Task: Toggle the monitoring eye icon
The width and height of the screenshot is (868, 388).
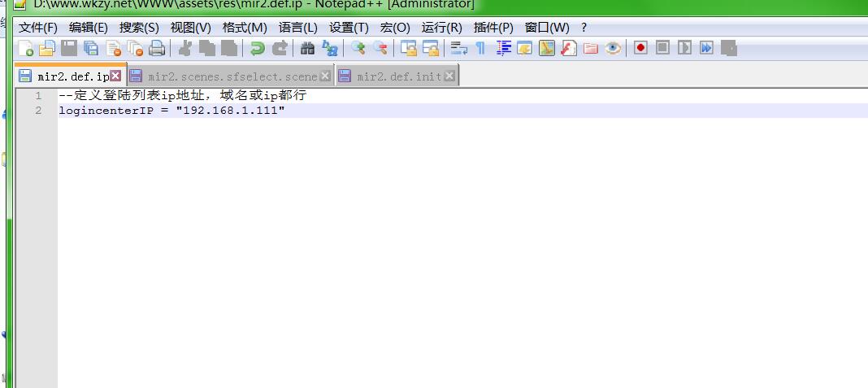Action: point(613,48)
